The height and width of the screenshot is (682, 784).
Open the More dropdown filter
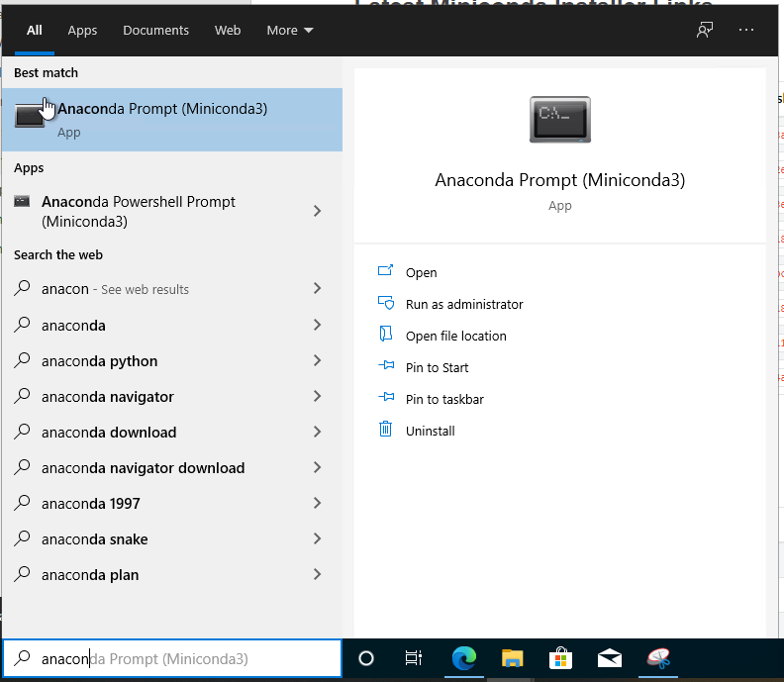click(x=290, y=31)
